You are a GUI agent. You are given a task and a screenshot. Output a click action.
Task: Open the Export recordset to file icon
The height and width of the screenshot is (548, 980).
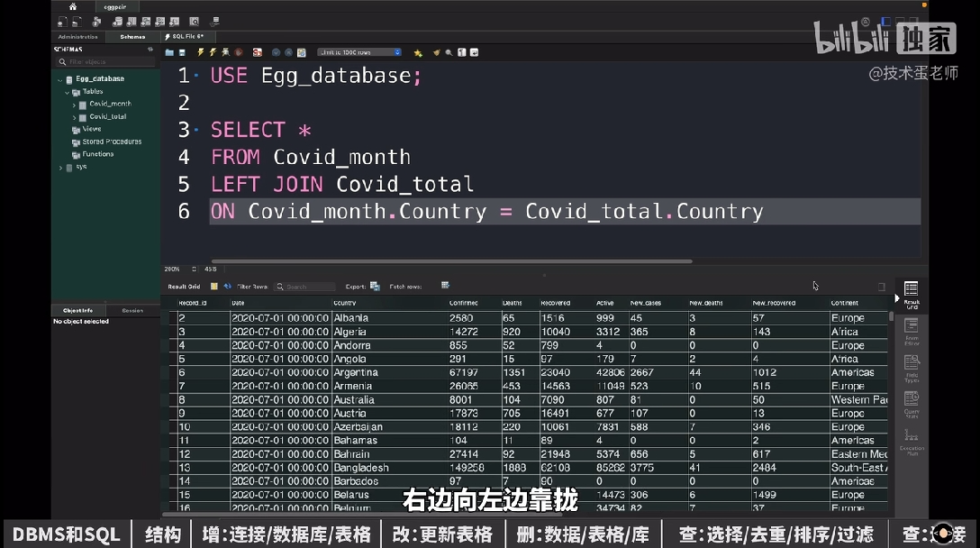[374, 287]
